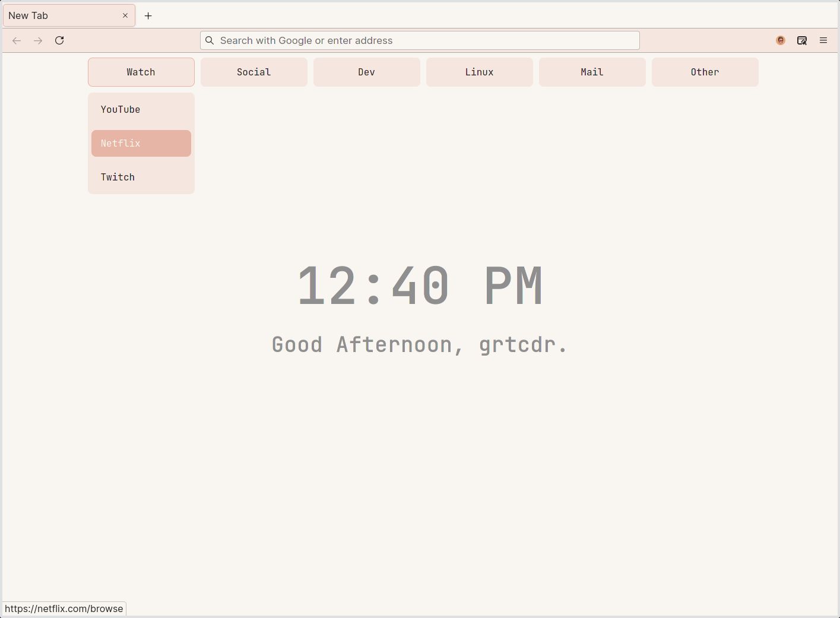Click the netflix.com URL in the status bar
This screenshot has width=840, height=618.
point(64,609)
